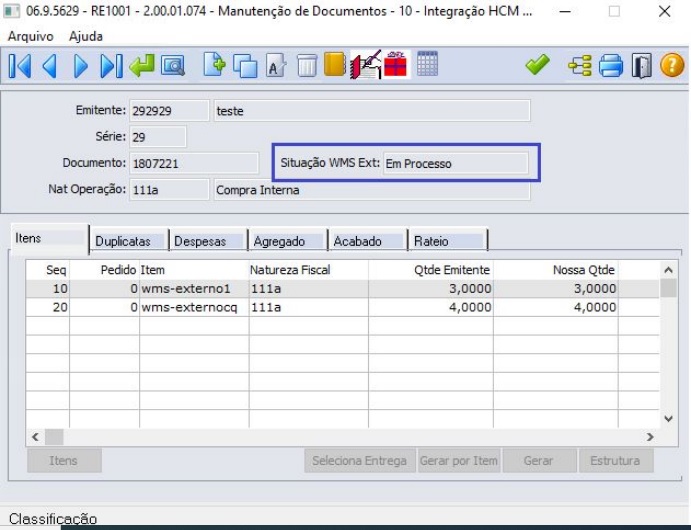Switch to the Acabado tab
Viewport: 691px width, 530px height.
(x=368, y=241)
